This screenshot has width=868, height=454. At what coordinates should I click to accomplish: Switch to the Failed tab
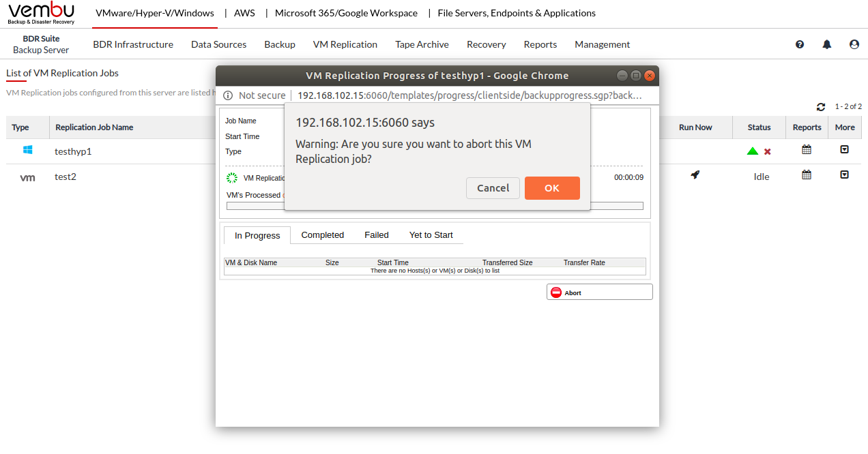[376, 235]
